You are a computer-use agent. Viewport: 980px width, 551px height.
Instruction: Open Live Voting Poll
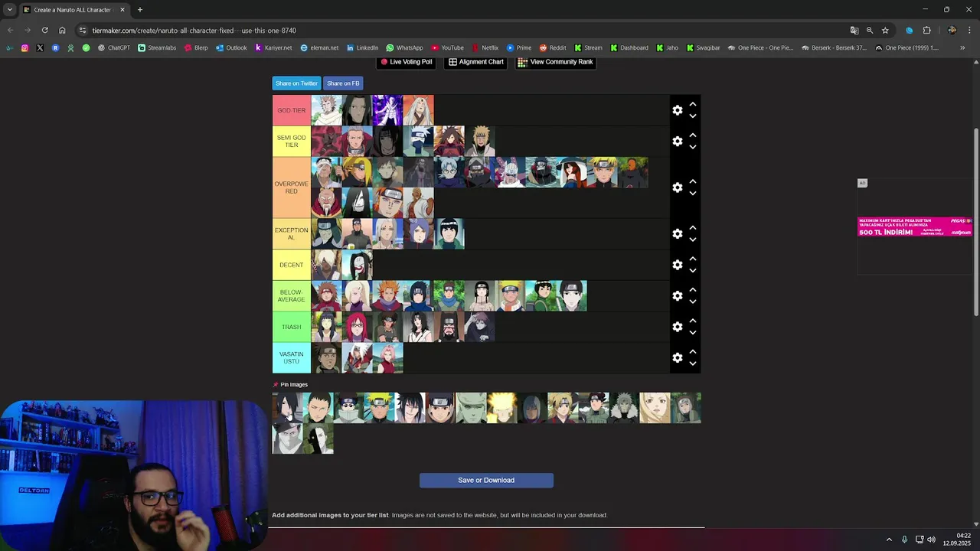tap(406, 62)
